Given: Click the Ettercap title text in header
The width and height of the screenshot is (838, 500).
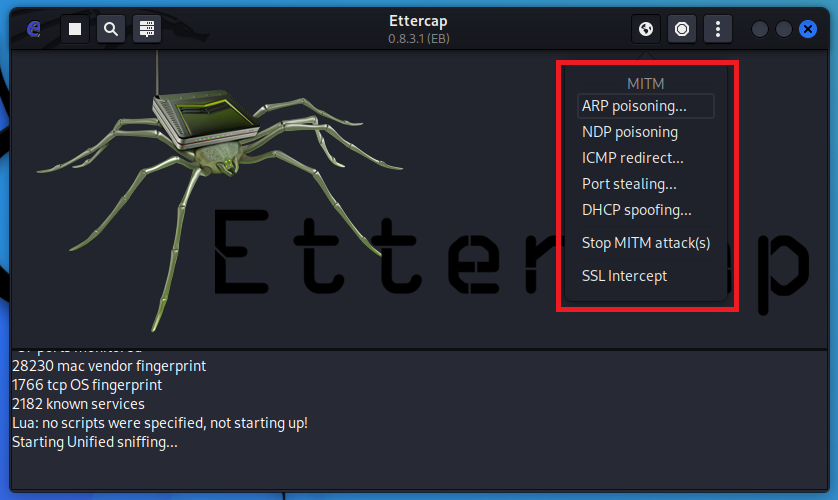Looking at the screenshot, I should click(418, 21).
